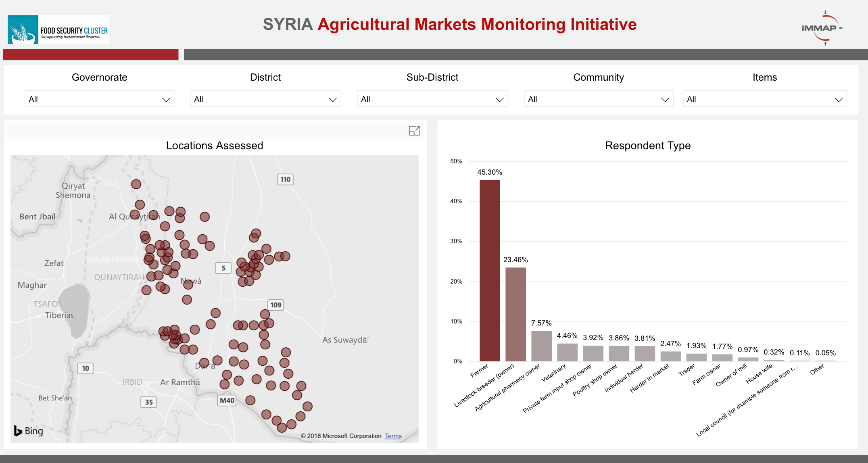Screen dimensions: 868x463
Task: Open the Sub-District dropdown list
Action: (x=432, y=99)
